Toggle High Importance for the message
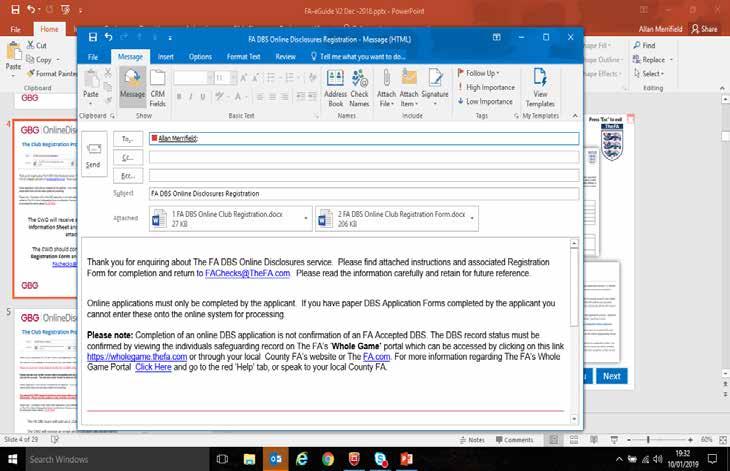The height and width of the screenshot is (471, 730). click(x=486, y=87)
